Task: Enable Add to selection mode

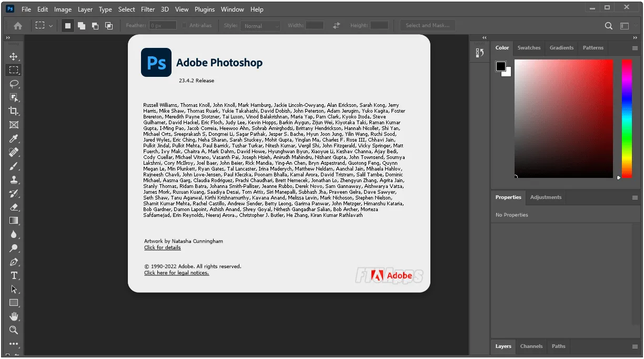Action: click(82, 25)
